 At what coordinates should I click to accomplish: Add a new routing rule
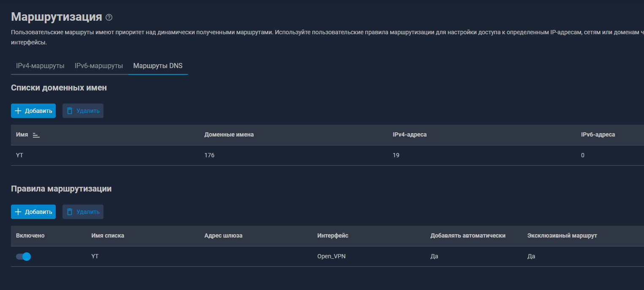tap(33, 212)
